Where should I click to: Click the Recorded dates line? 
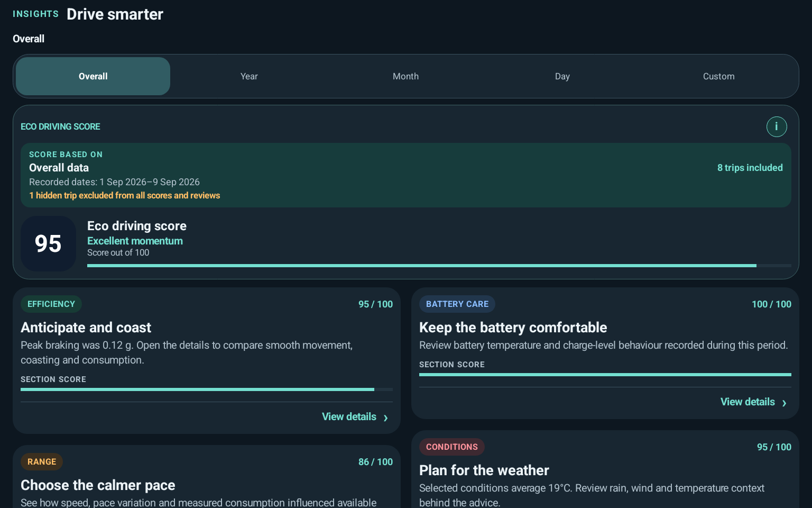click(114, 182)
